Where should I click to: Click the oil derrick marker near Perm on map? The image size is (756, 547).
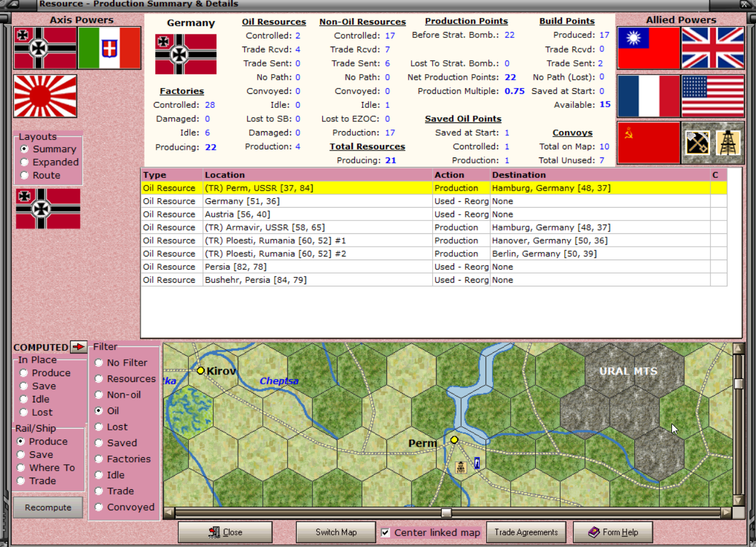(x=460, y=467)
